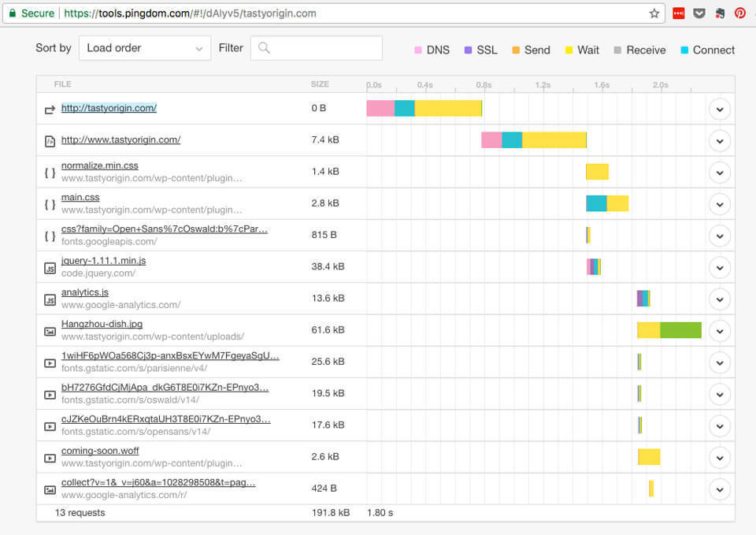The image size is (756, 535).
Task: Click the image icon for Hangzhou-dish.jpg
Action: [50, 332]
